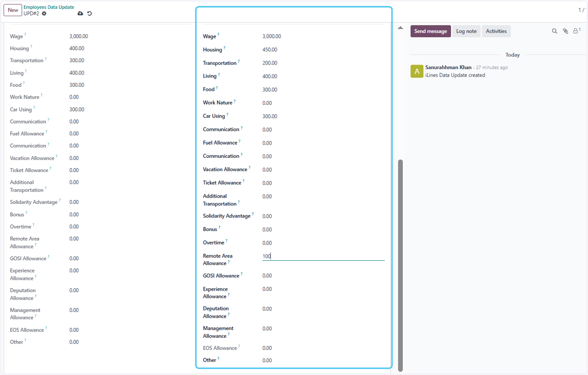This screenshot has height=375, width=588.
Task: Click the help mark beside left-column Overtime
Action: pos(34,225)
